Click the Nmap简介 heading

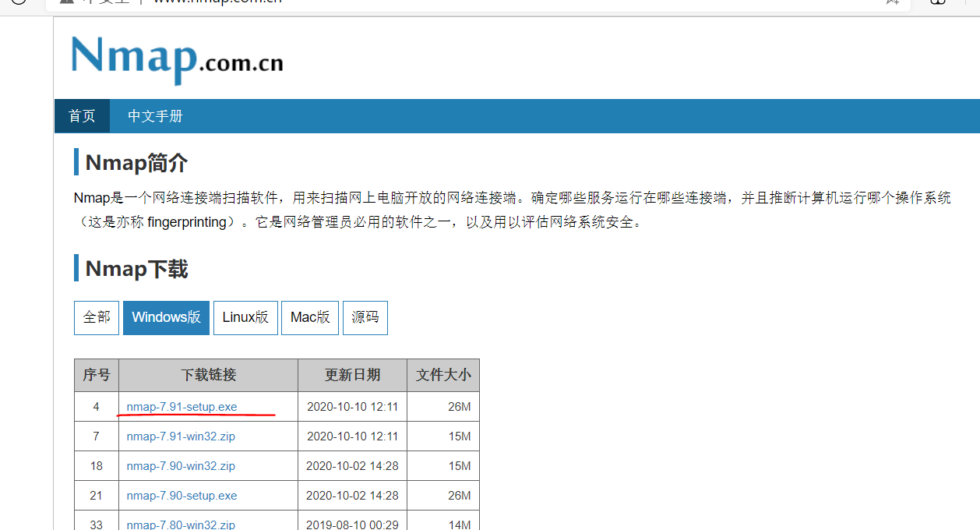click(136, 163)
